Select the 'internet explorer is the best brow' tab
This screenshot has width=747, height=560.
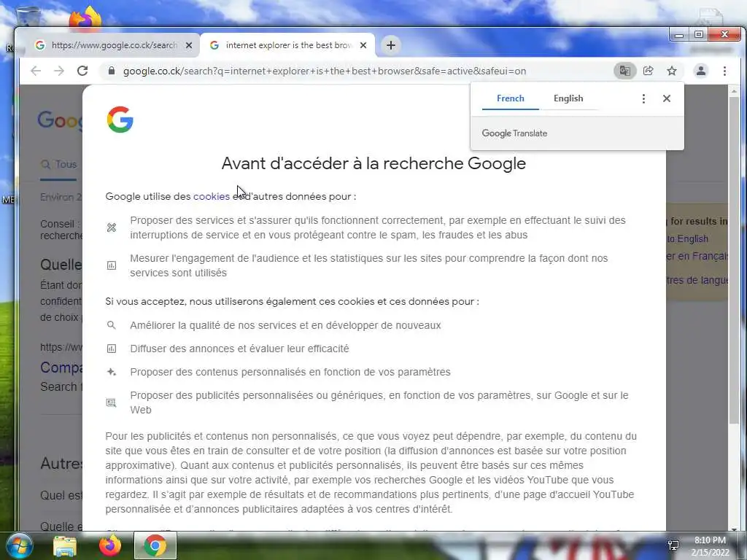(x=287, y=45)
